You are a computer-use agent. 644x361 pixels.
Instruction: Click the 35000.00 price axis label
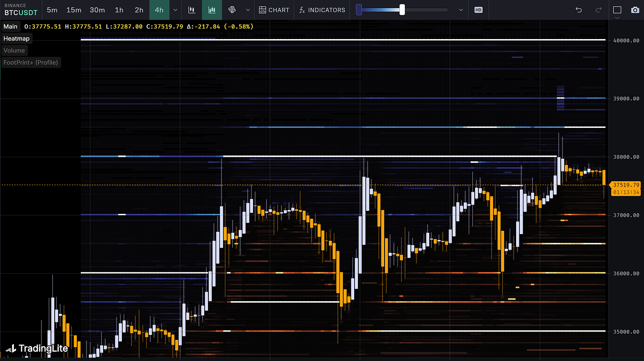click(x=626, y=332)
